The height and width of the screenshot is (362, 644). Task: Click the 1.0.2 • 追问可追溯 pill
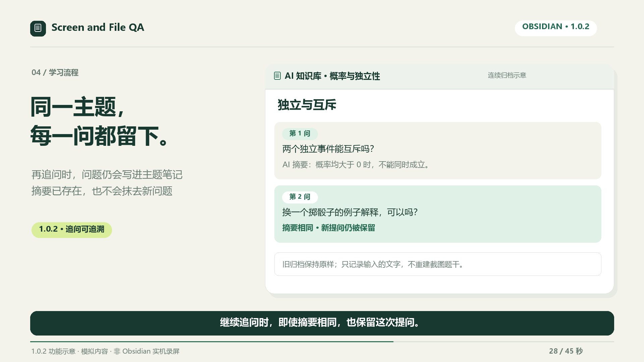[72, 230]
